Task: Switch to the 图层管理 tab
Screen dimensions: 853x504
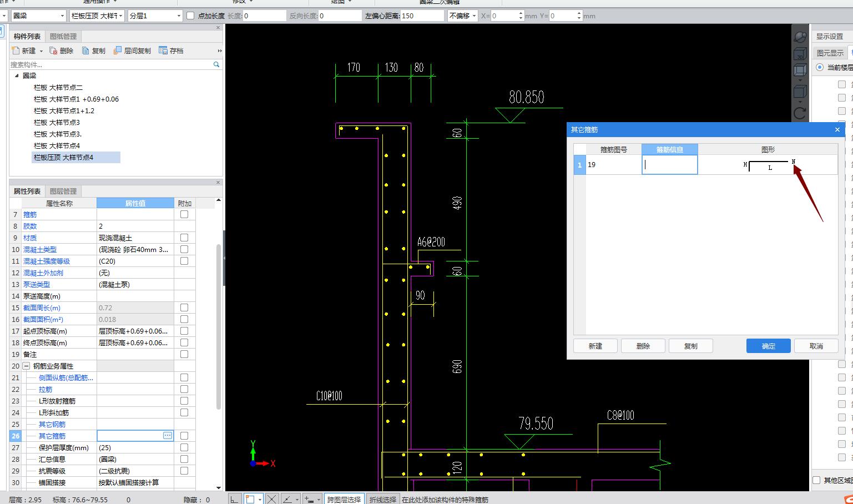Action: click(x=63, y=191)
